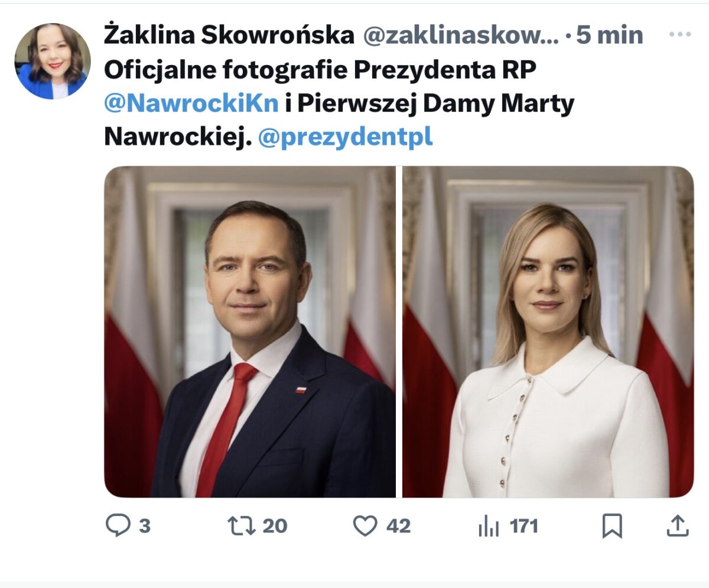This screenshot has height=588, width=709.
Task: Click the view count 171
Action: pos(524,525)
